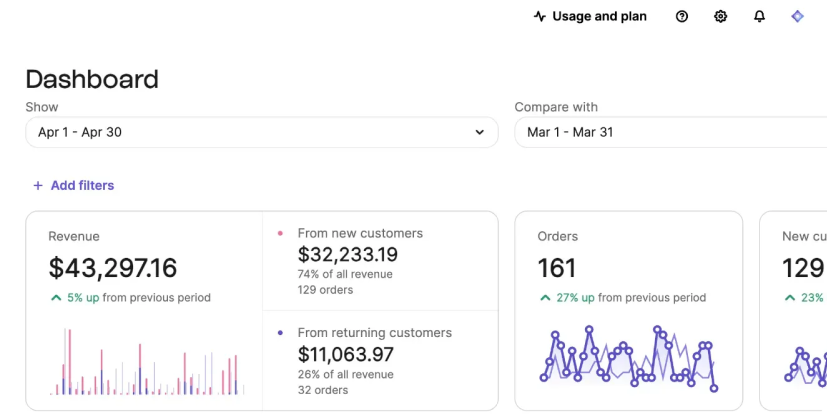Viewport: 827px width, 420px height.
Task: Open the Compare with Mar 1 - Mar 31 dropdown
Action: (x=670, y=132)
